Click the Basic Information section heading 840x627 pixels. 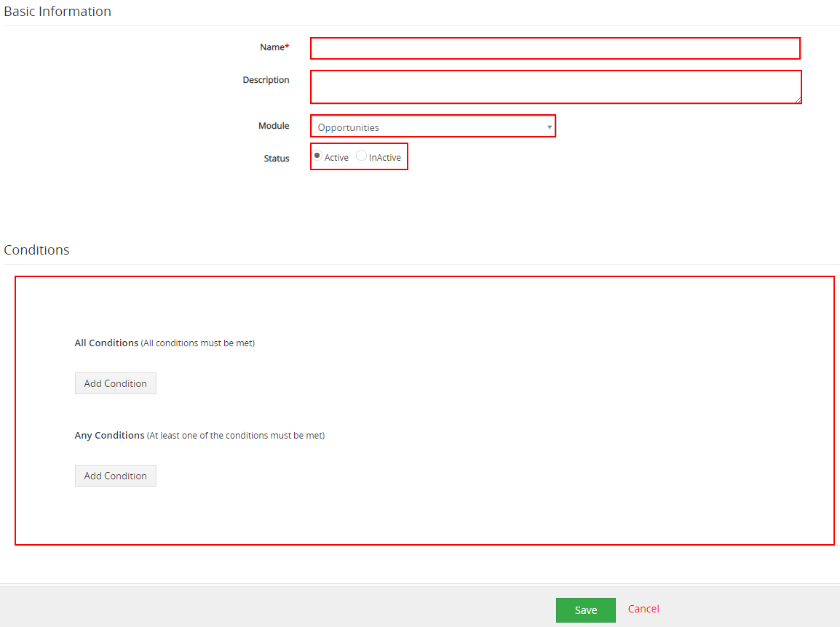coord(58,12)
